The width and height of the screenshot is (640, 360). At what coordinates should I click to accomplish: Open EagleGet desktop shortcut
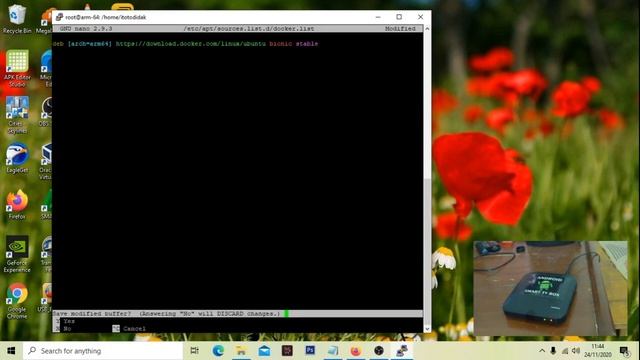pos(17,158)
